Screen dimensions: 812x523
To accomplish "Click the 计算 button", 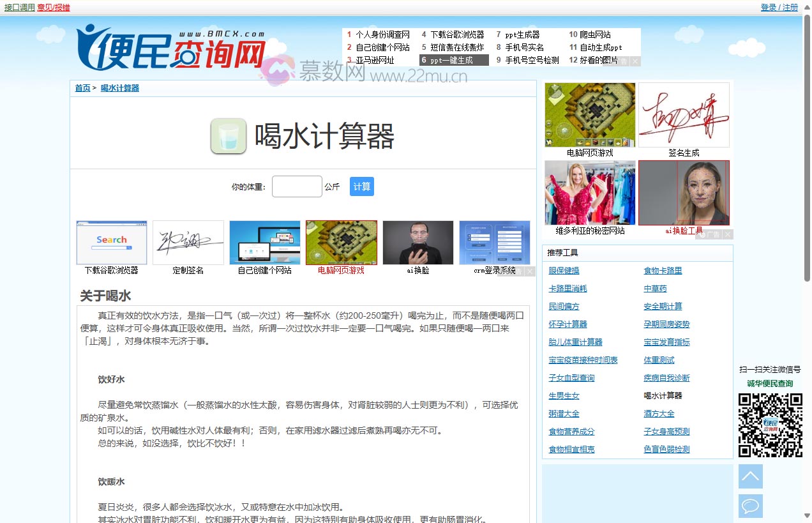I will [x=361, y=186].
